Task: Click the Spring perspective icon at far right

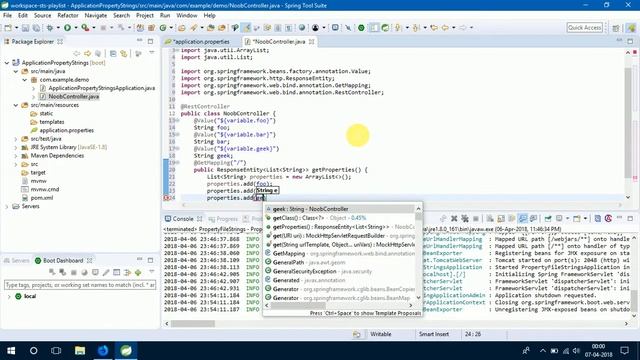Action: point(631,28)
